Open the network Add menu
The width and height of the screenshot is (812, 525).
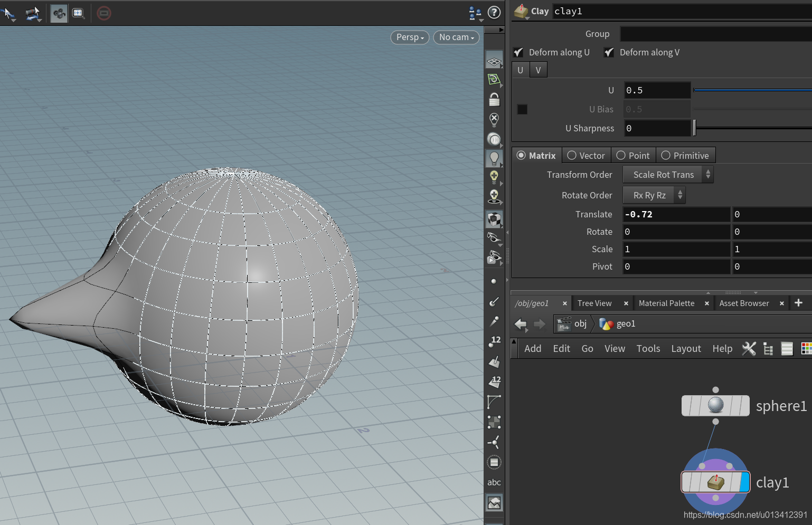533,349
